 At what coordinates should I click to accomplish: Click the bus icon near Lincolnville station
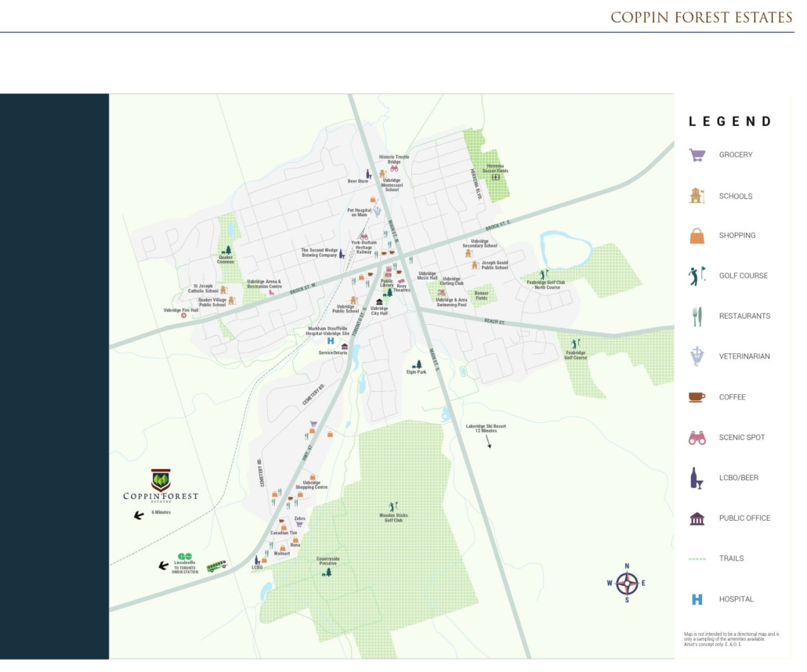point(216,565)
